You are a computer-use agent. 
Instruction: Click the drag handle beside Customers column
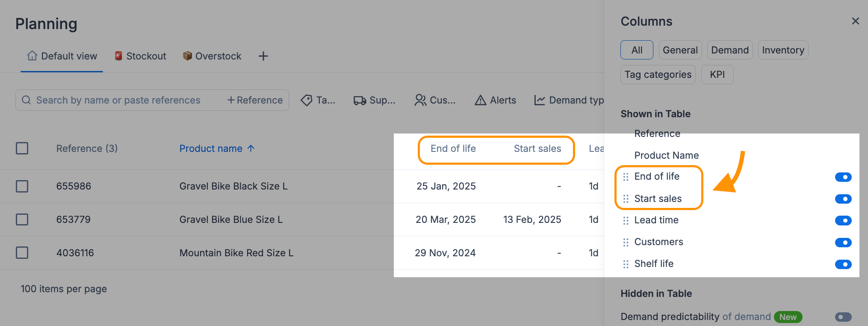(626, 242)
